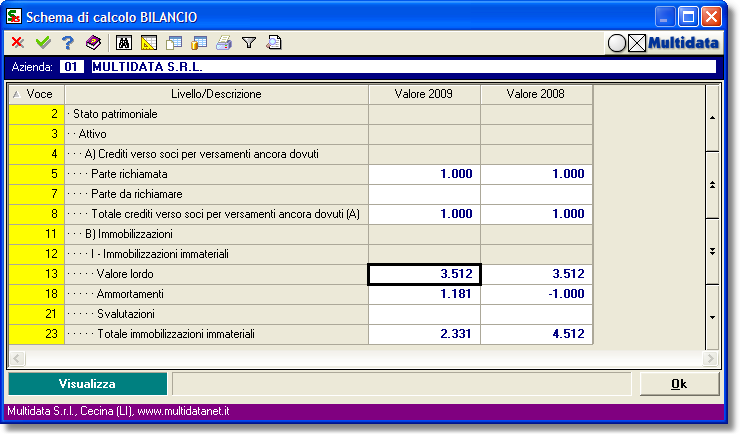This screenshot has height=436, width=740.
Task: Click empty Valore 2009 cell for Svalutazioni
Action: click(424, 314)
